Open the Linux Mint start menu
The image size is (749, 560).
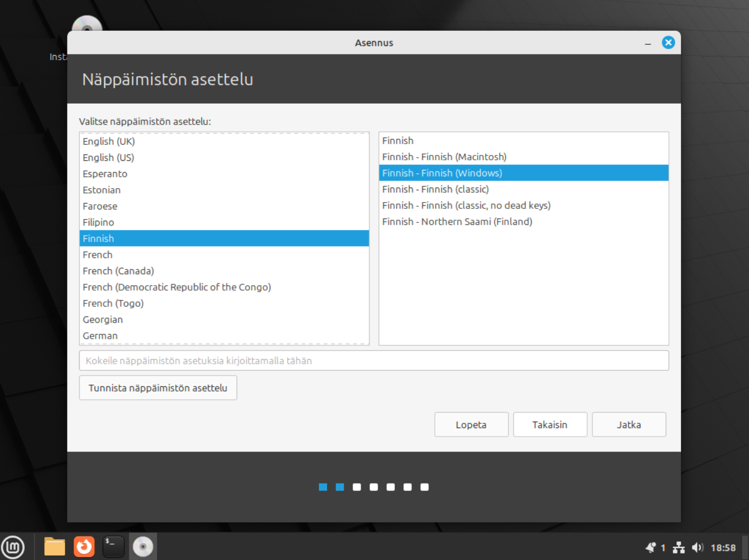point(13,547)
